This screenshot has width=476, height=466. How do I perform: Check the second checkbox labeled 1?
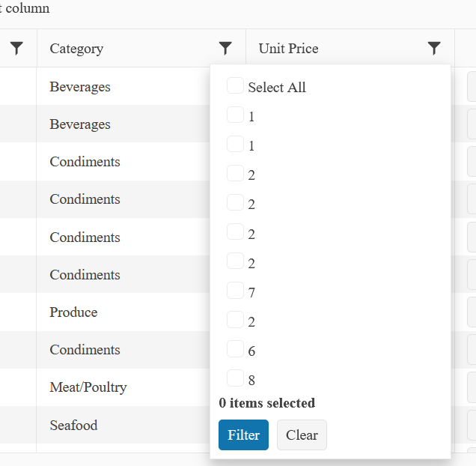[x=235, y=145]
